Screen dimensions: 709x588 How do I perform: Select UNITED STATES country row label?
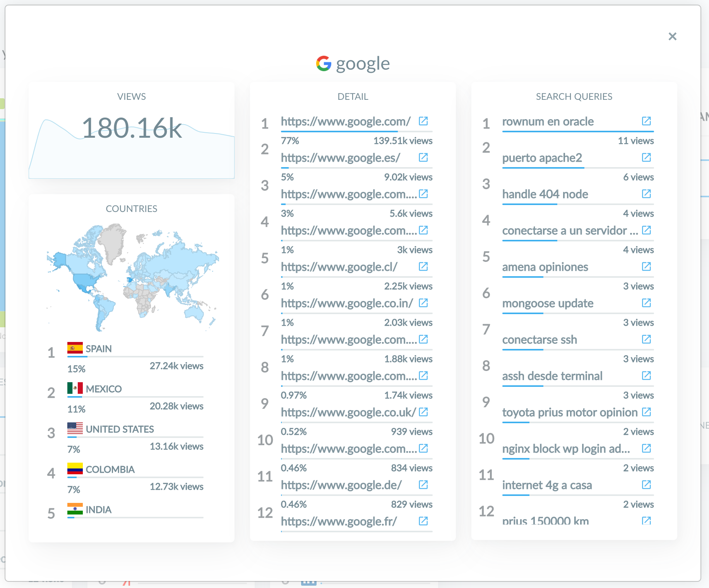click(x=120, y=429)
